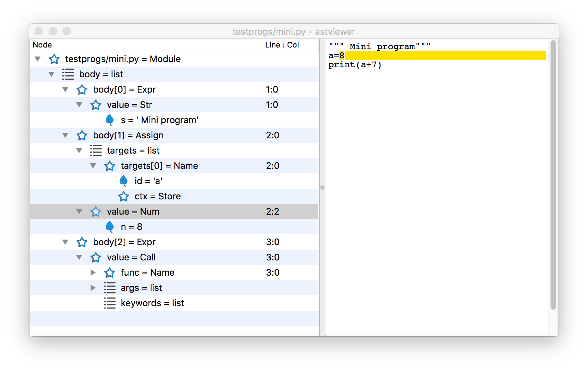The image size is (588, 371).
Task: Click the star icon of value = Num
Action: pyautogui.click(x=96, y=212)
